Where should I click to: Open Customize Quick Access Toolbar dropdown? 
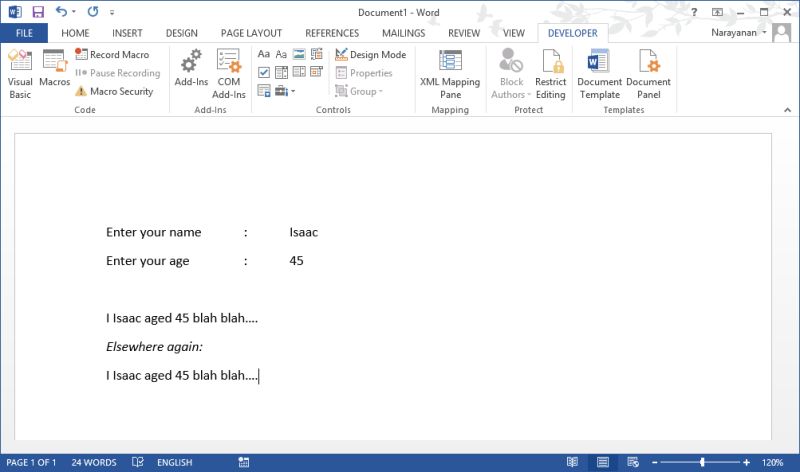[112, 12]
